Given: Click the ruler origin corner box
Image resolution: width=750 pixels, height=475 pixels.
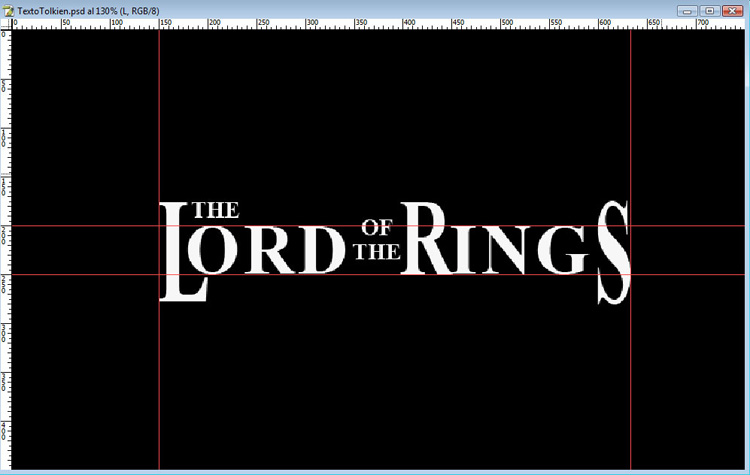Looking at the screenshot, I should pos(6,24).
